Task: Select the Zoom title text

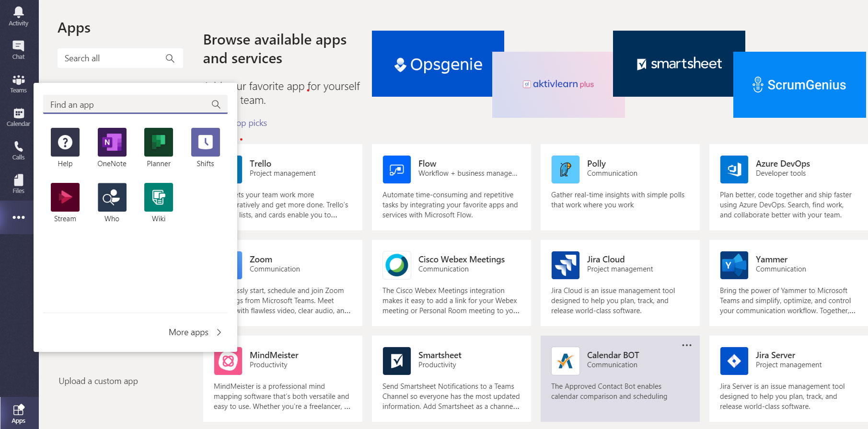Action: click(261, 260)
